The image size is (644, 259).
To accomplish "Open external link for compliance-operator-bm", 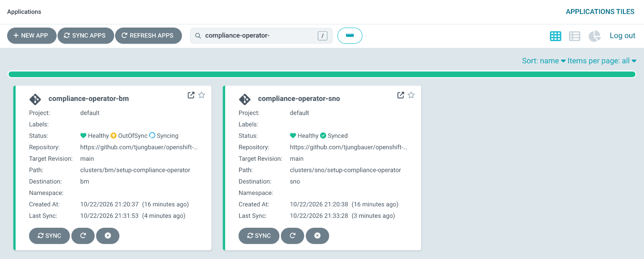I will click(191, 95).
